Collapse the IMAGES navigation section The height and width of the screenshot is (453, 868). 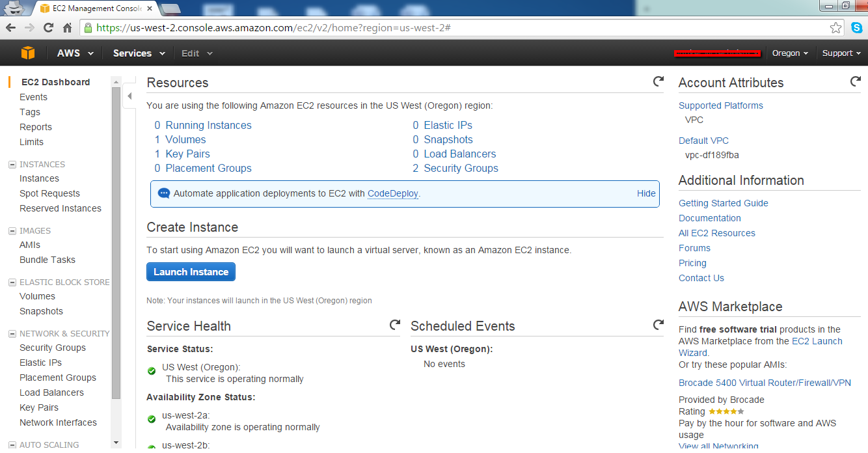(x=12, y=231)
